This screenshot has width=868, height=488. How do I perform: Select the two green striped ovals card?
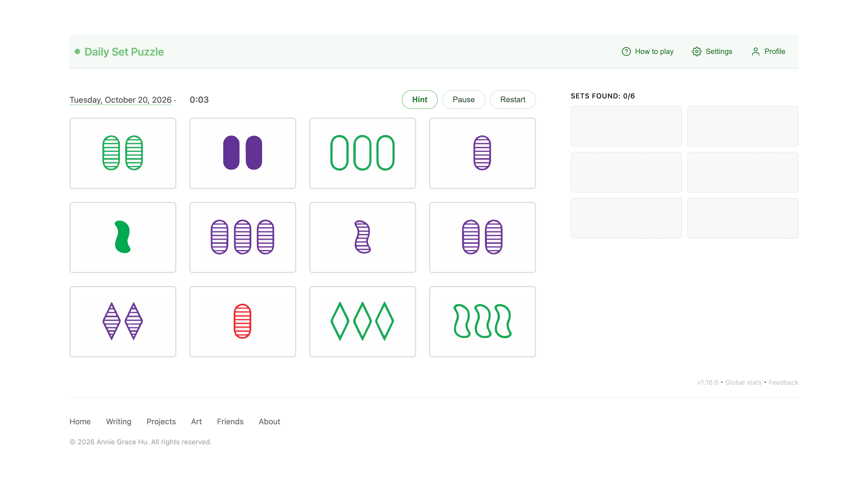point(123,153)
